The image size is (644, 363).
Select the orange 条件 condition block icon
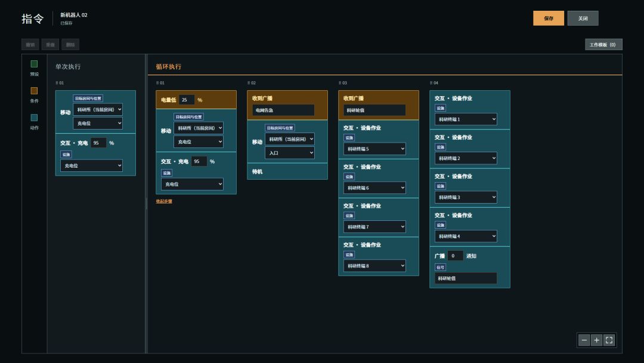pos(34,91)
